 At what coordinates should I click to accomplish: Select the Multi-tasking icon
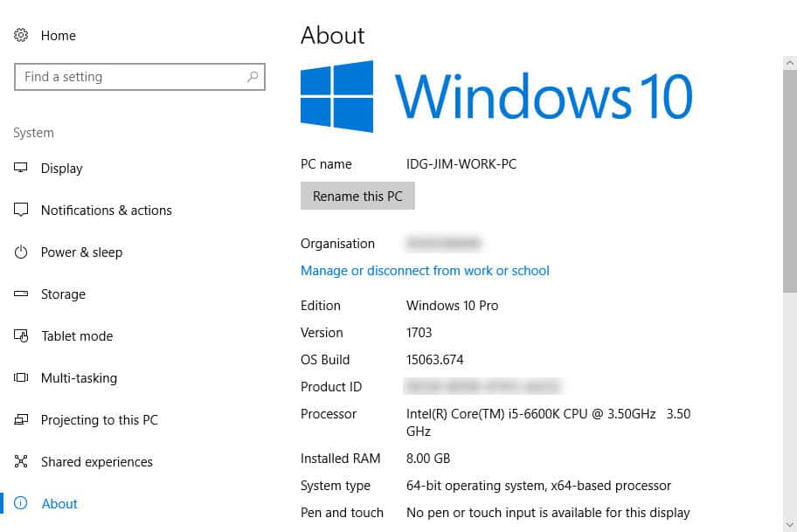(21, 378)
